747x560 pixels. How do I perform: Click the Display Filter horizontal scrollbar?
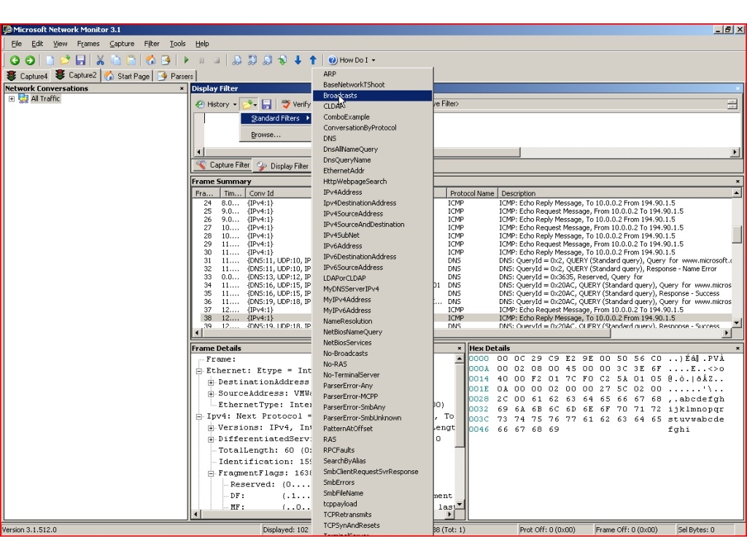coord(467,152)
